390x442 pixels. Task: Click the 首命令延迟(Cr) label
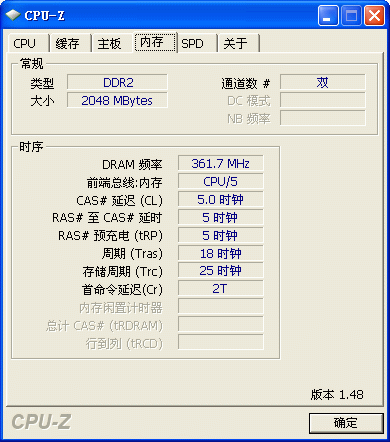122,290
